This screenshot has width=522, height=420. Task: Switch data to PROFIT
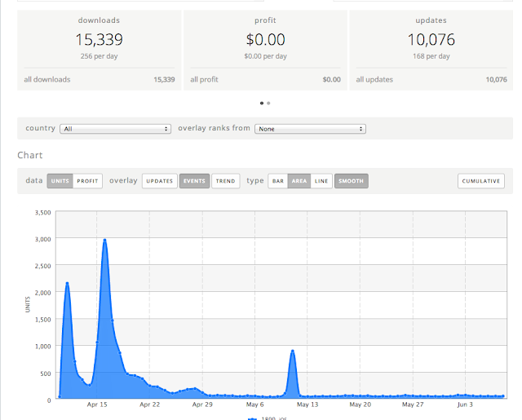pyautogui.click(x=87, y=181)
